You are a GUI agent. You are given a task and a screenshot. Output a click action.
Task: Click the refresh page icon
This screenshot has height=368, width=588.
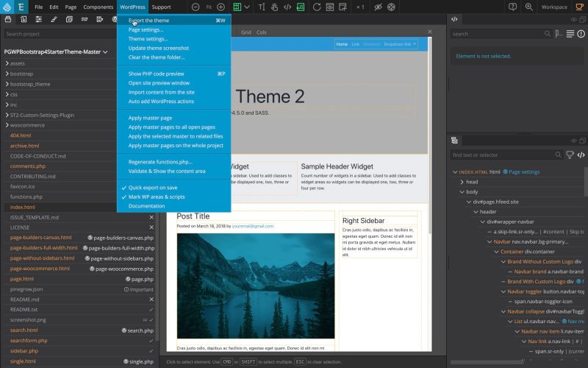tap(317, 7)
